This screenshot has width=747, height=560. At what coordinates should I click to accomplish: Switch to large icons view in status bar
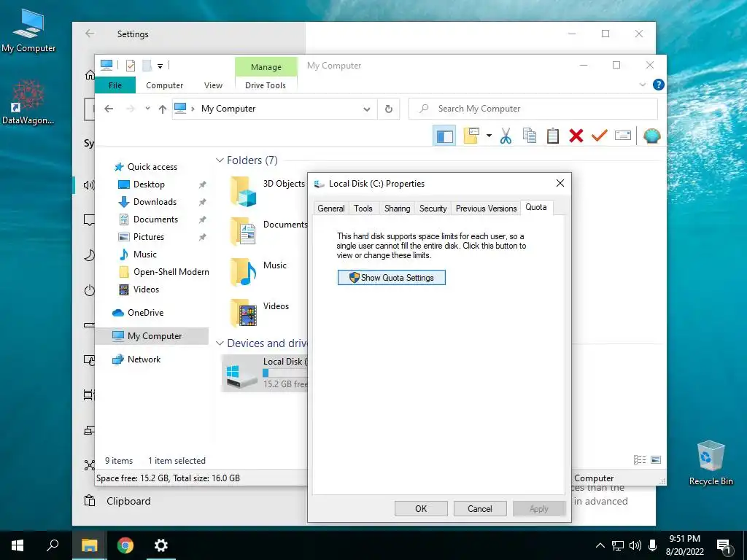656,460
